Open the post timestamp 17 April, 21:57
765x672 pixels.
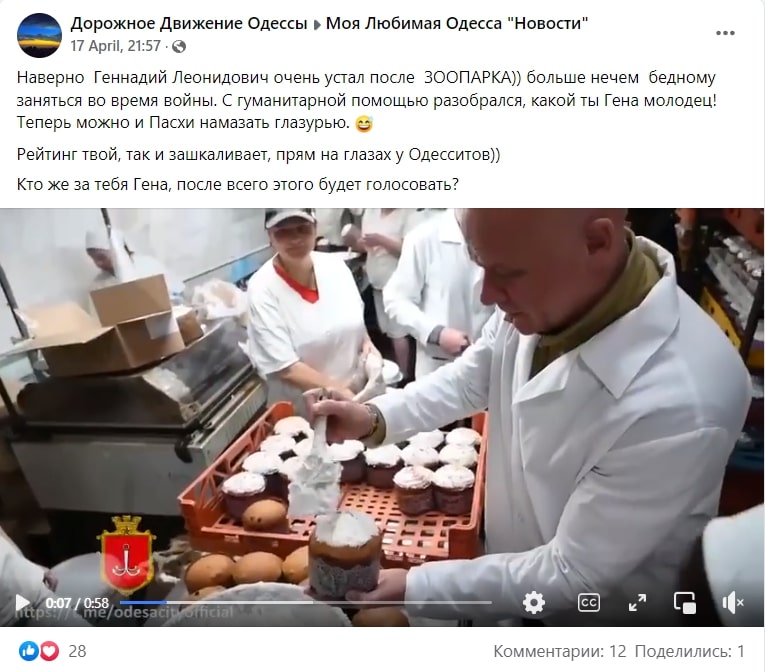[116, 46]
